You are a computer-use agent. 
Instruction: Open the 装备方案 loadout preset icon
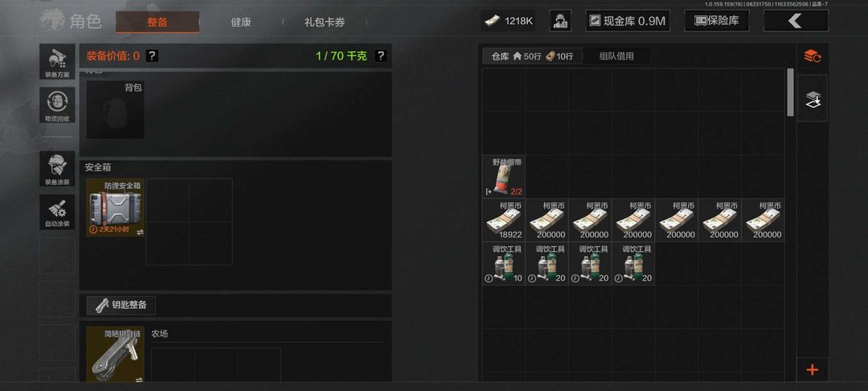tap(57, 61)
